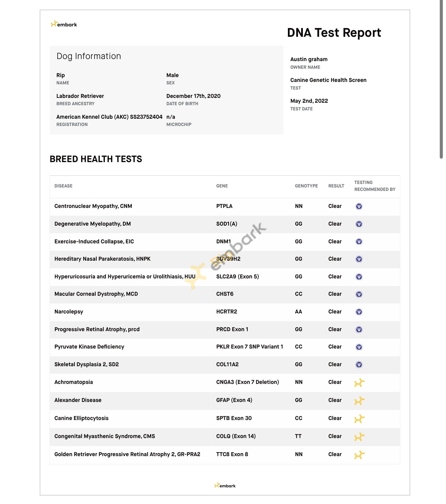Image resolution: width=446 pixels, height=504 pixels.
Task: Click the Achromatopsia disease name
Action: point(74,382)
